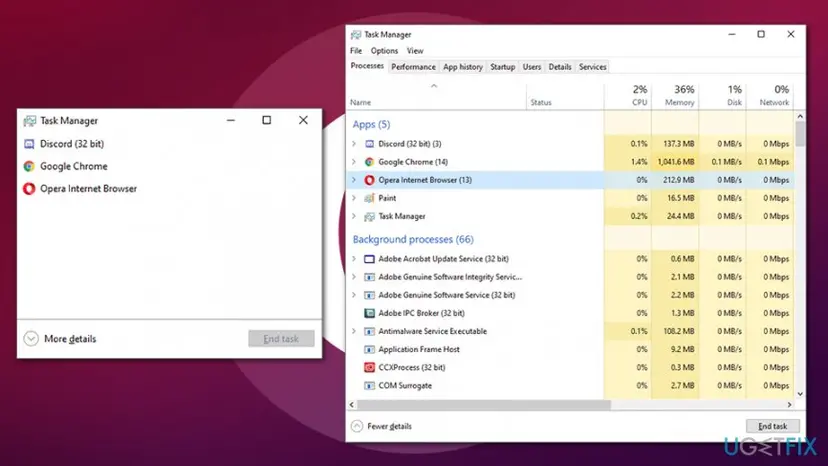Expand the Task Manager process row in the Apps list
The image size is (828, 466).
tap(354, 216)
